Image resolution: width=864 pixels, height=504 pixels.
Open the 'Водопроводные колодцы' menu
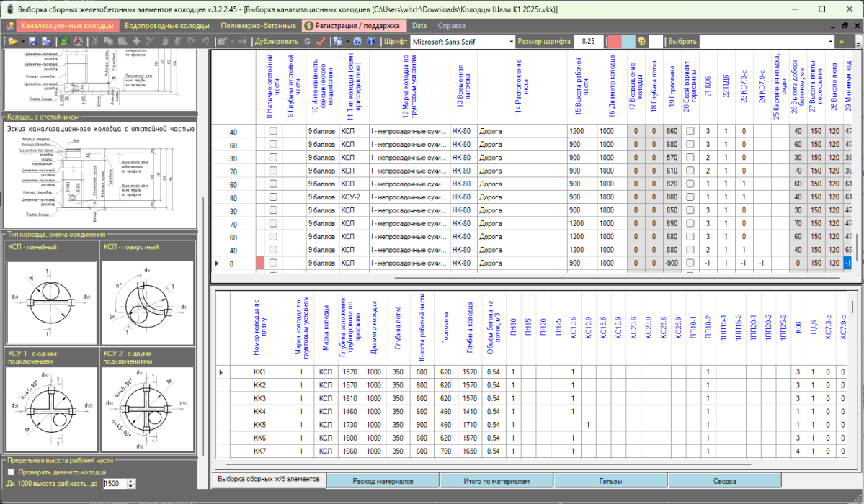tap(166, 26)
